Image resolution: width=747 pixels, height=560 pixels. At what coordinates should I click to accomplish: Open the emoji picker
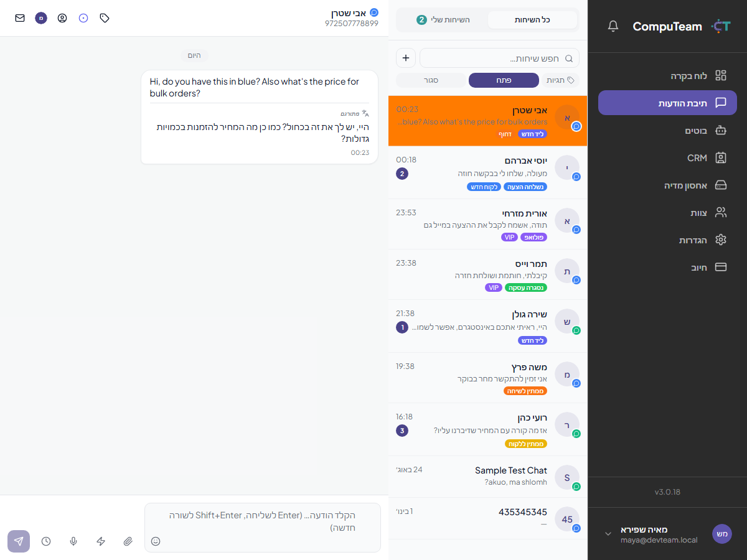point(156,541)
